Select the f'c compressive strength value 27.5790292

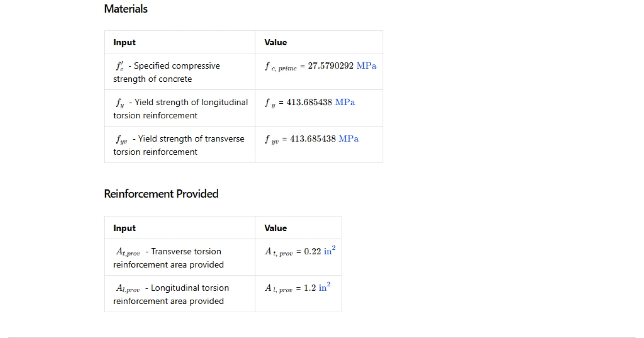[331, 66]
